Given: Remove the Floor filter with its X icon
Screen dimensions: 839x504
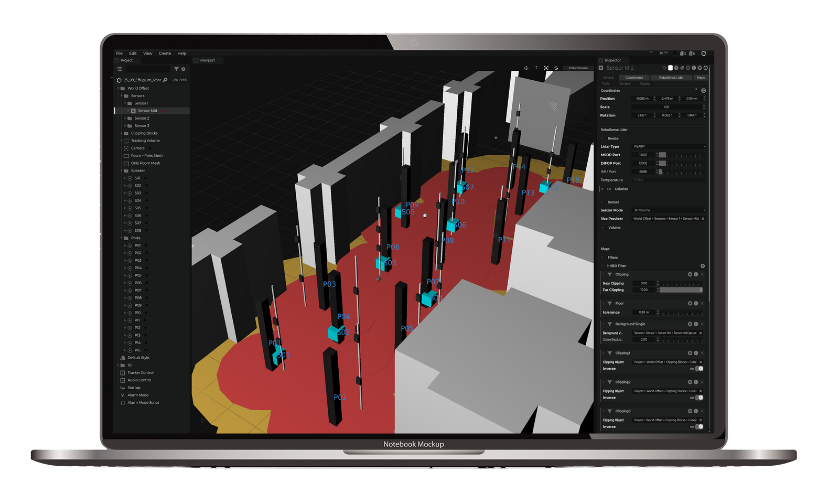Looking at the screenshot, I should pos(702,304).
